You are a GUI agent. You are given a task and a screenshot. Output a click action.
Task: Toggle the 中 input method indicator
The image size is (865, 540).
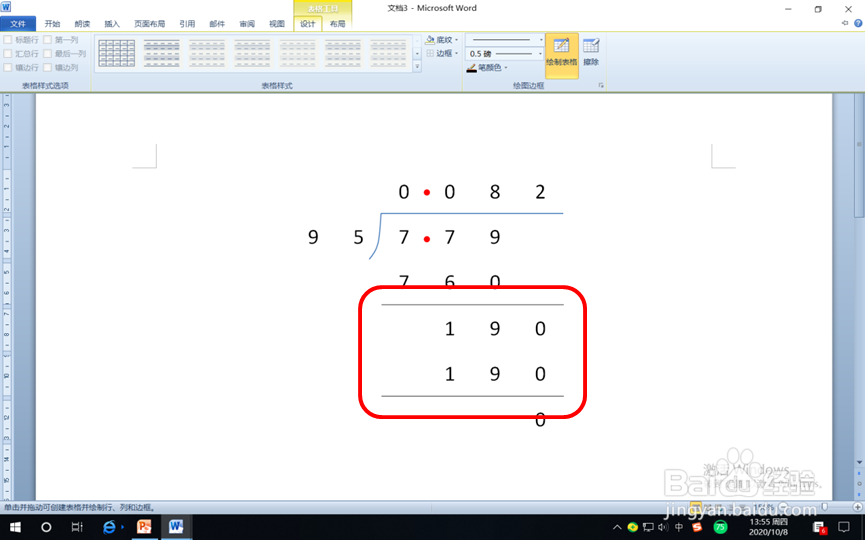(679, 527)
